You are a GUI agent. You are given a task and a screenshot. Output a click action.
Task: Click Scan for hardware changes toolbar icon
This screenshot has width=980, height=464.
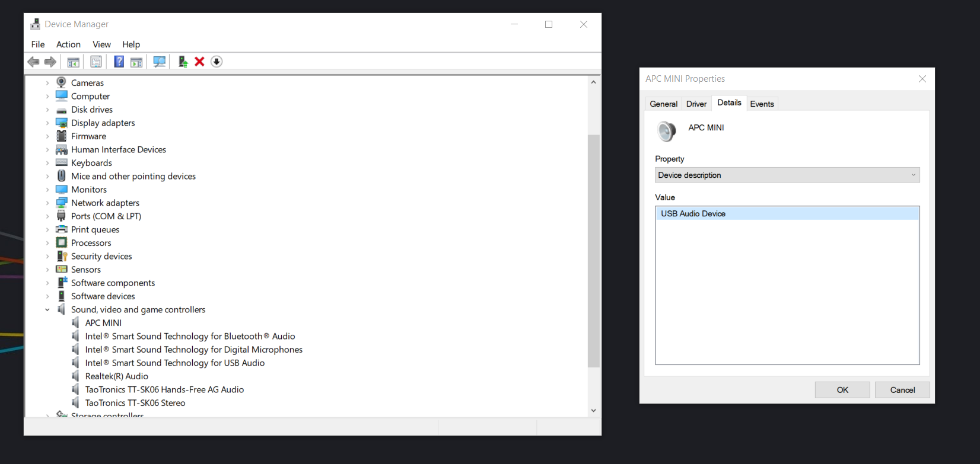(x=160, y=62)
